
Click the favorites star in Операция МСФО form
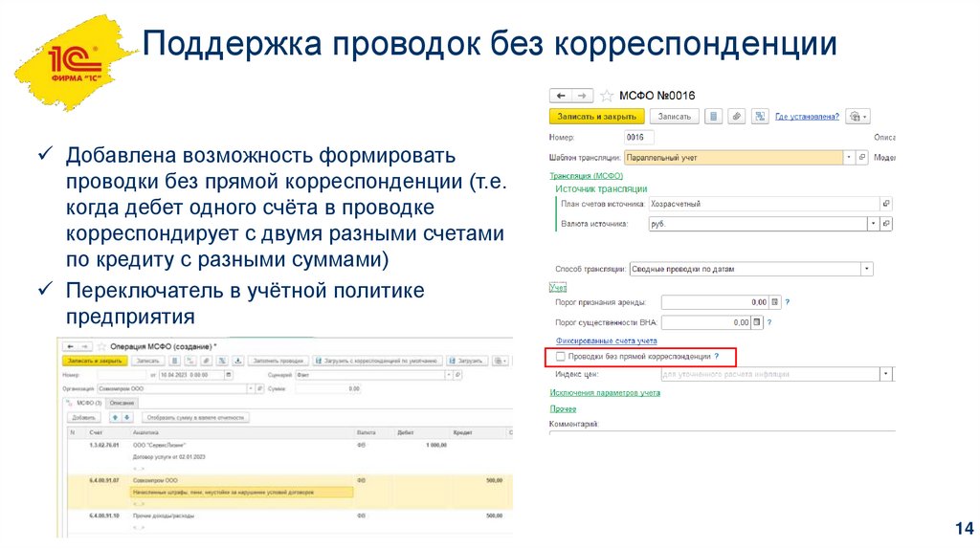pyautogui.click(x=101, y=346)
